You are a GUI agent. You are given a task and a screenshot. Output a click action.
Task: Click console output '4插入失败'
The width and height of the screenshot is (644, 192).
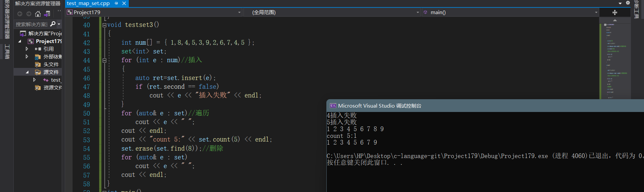click(x=342, y=115)
